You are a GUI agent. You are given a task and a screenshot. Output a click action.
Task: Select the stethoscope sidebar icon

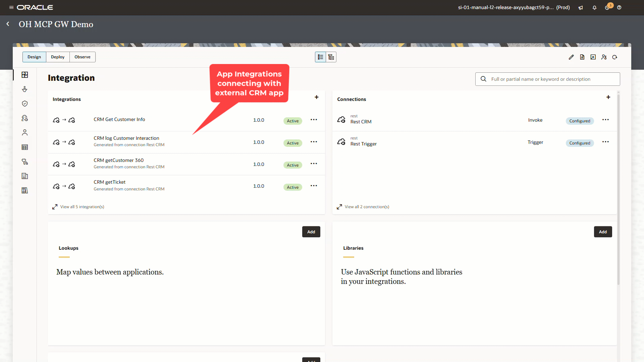tap(25, 162)
